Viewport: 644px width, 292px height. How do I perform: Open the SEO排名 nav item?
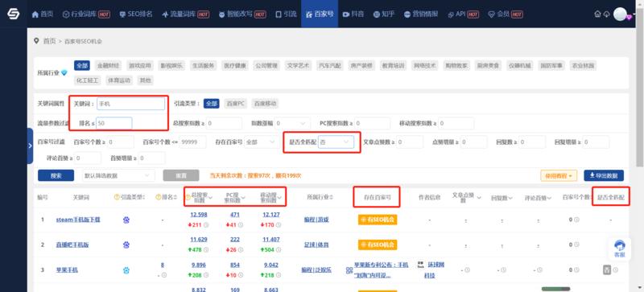click(136, 14)
